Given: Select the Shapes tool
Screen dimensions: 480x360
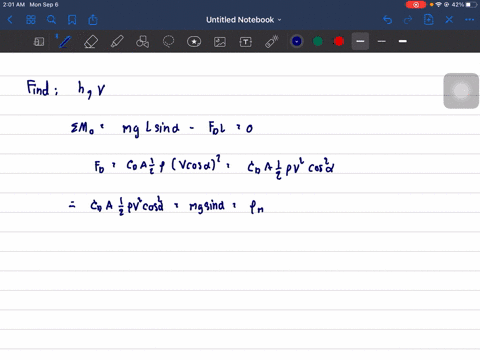Looking at the screenshot, I should pos(143,42).
